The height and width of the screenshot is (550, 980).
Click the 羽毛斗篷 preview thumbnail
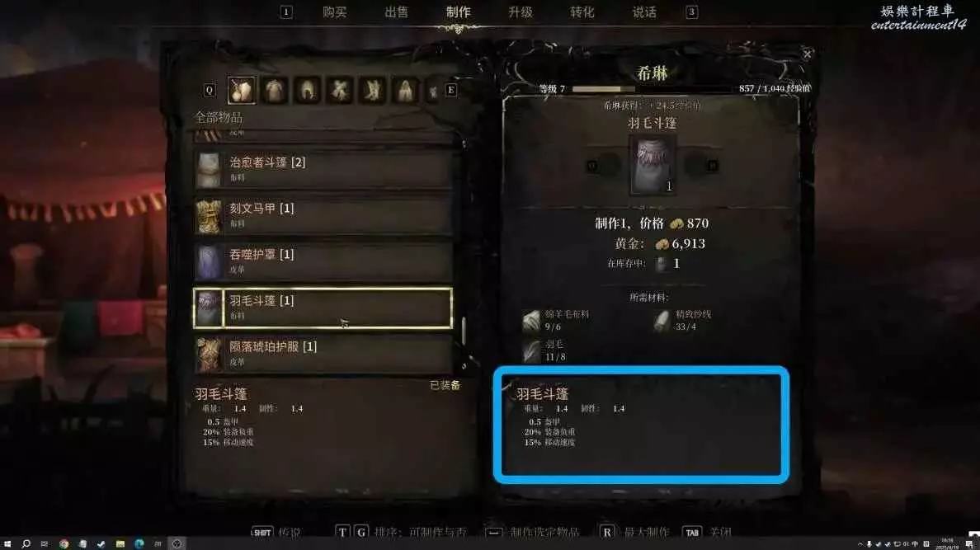pyautogui.click(x=652, y=165)
